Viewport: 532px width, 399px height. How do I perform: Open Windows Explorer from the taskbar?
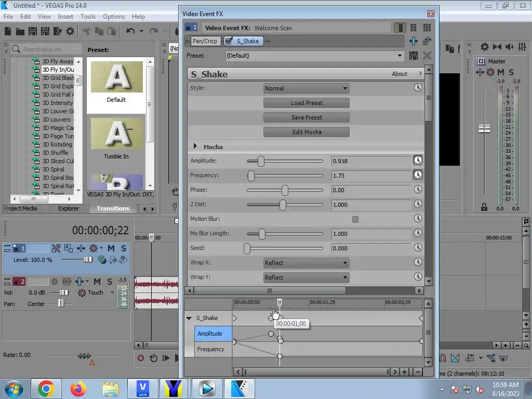coord(111,389)
